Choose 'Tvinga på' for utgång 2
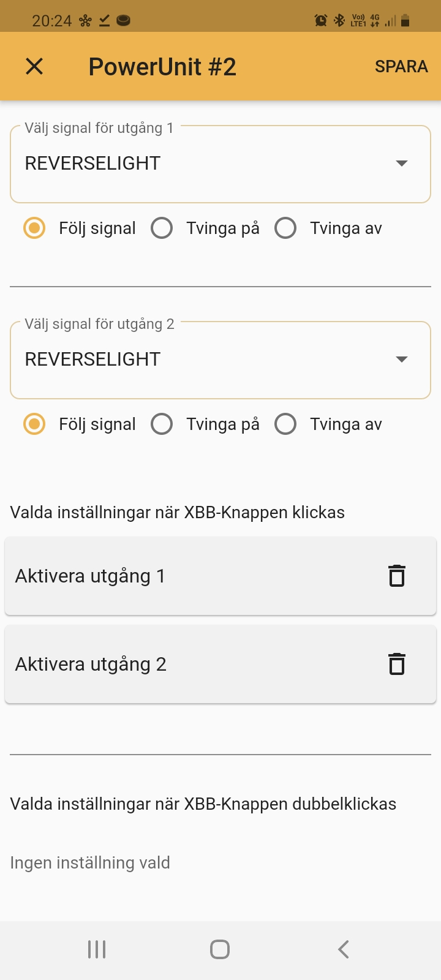 point(162,424)
